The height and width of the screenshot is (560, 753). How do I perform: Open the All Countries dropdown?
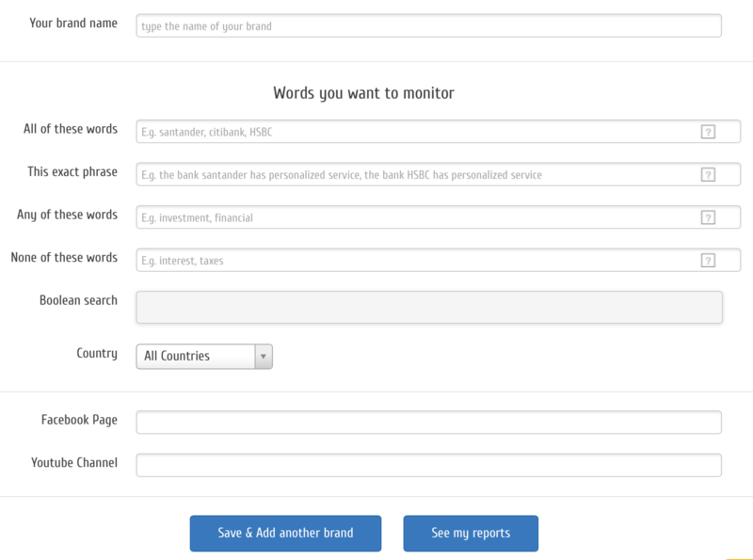point(204,356)
